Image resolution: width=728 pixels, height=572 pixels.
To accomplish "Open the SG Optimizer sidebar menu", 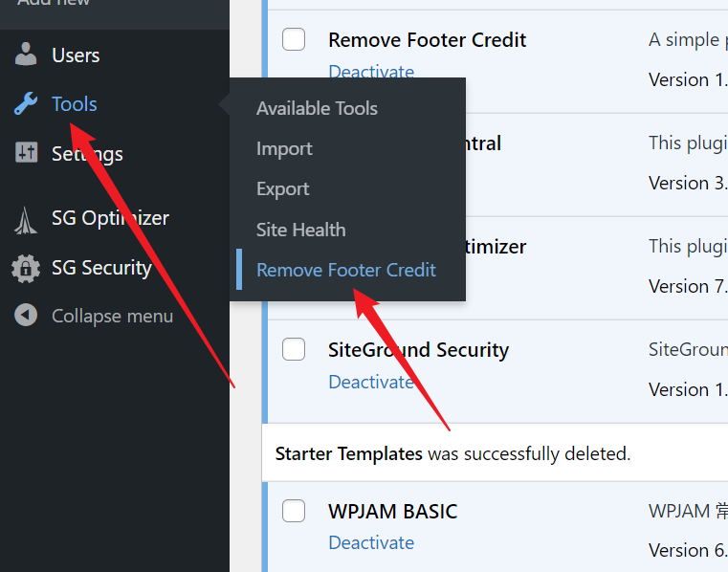I will coord(110,218).
